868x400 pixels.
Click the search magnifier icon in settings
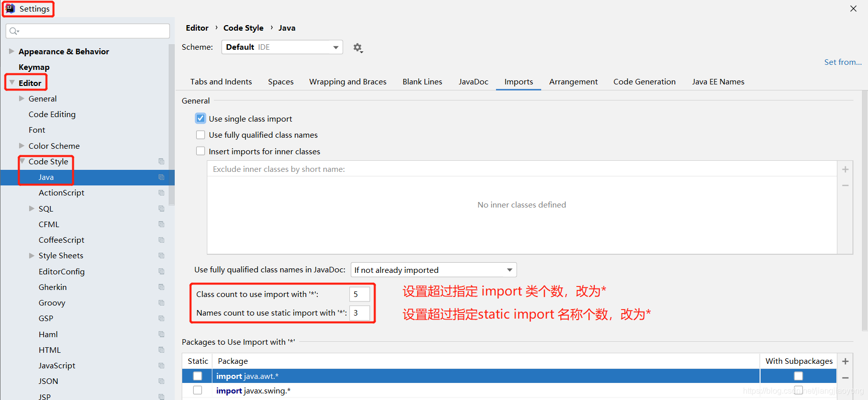(14, 31)
